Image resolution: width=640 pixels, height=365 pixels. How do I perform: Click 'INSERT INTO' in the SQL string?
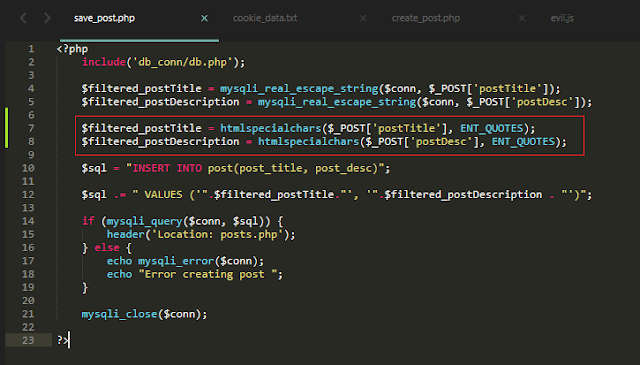(167, 168)
